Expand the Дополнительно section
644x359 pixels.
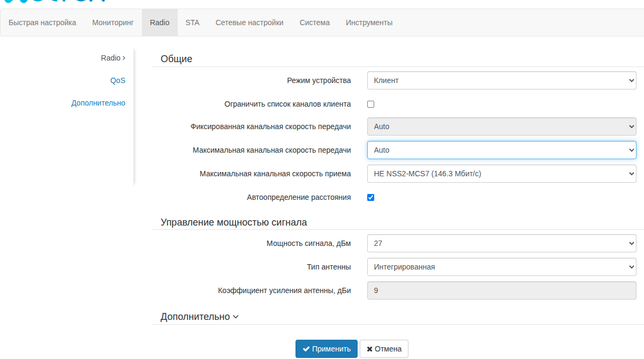click(x=200, y=317)
